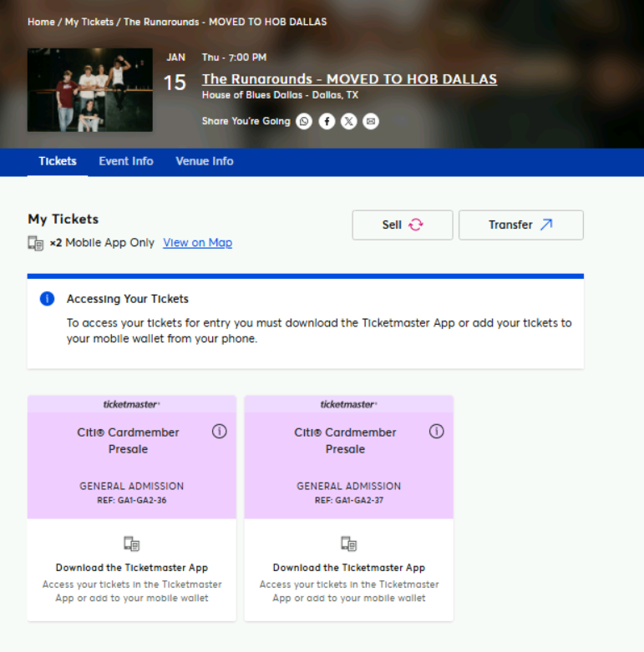The height and width of the screenshot is (652, 644).
Task: Click the band photo thumbnail
Action: coord(90,90)
